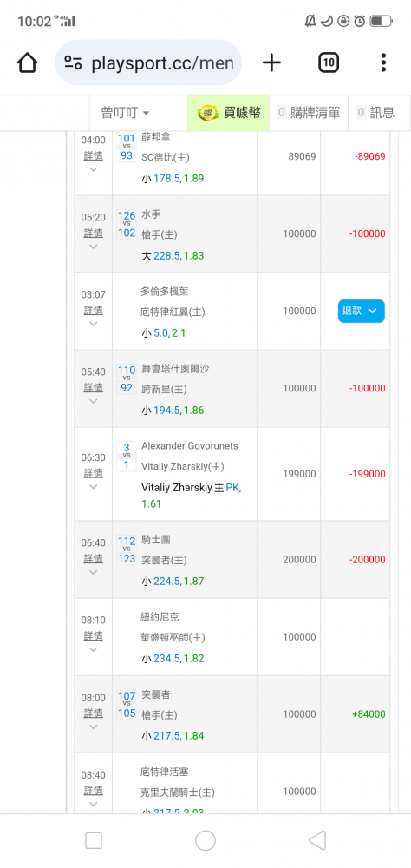Image resolution: width=411 pixels, height=868 pixels.
Task: Open the blue 退款 dropdown button
Action: point(362,311)
